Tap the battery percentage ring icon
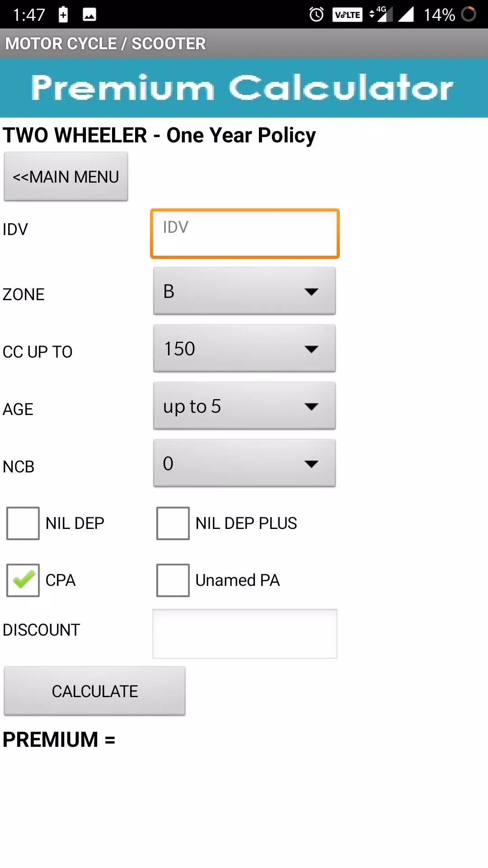Image resolution: width=488 pixels, height=868 pixels. [469, 14]
